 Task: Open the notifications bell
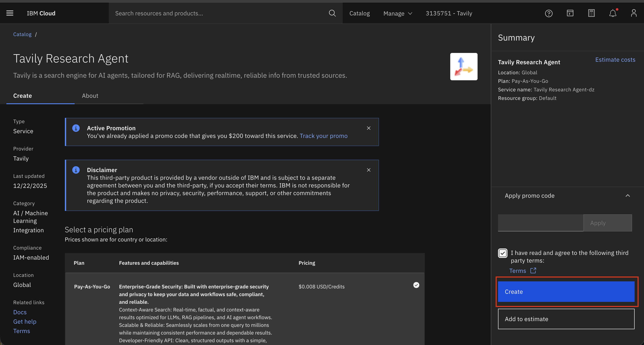(612, 13)
